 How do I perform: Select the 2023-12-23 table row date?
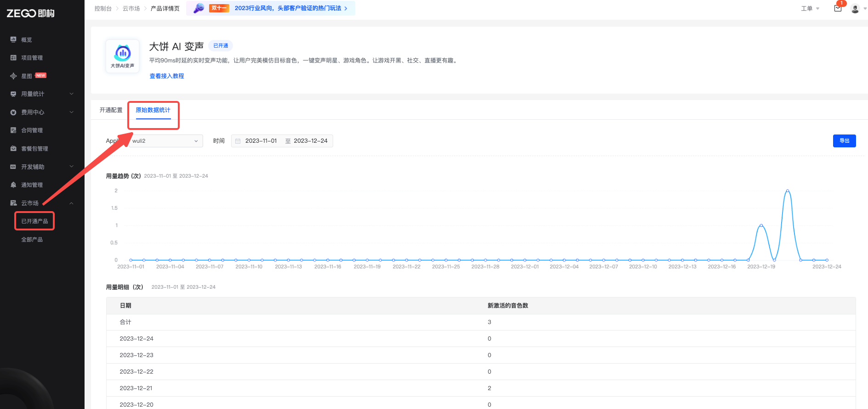click(x=136, y=355)
